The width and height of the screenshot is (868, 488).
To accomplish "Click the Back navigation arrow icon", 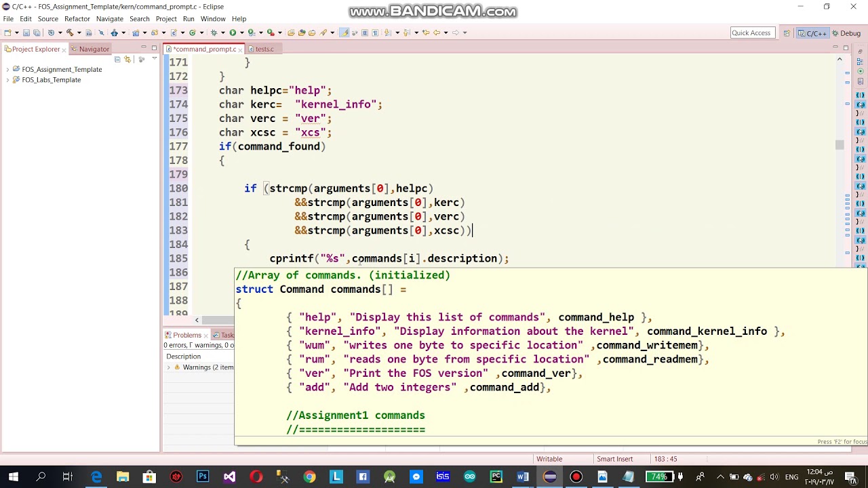I will (437, 33).
